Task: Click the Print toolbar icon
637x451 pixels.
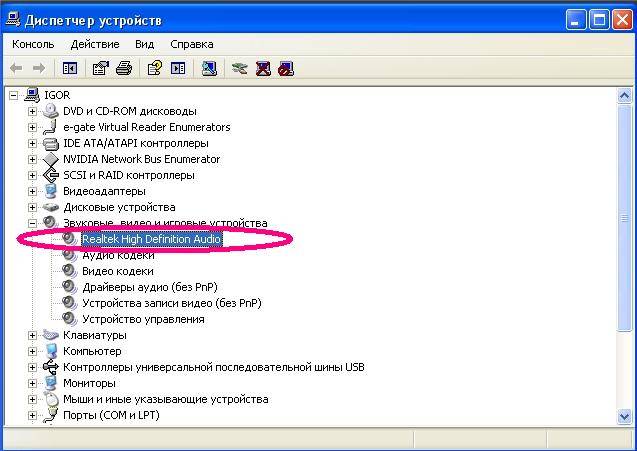Action: 124,68
